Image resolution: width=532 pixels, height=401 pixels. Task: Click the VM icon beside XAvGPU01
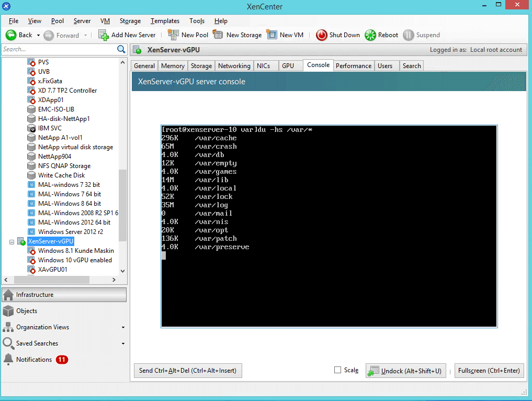31,270
